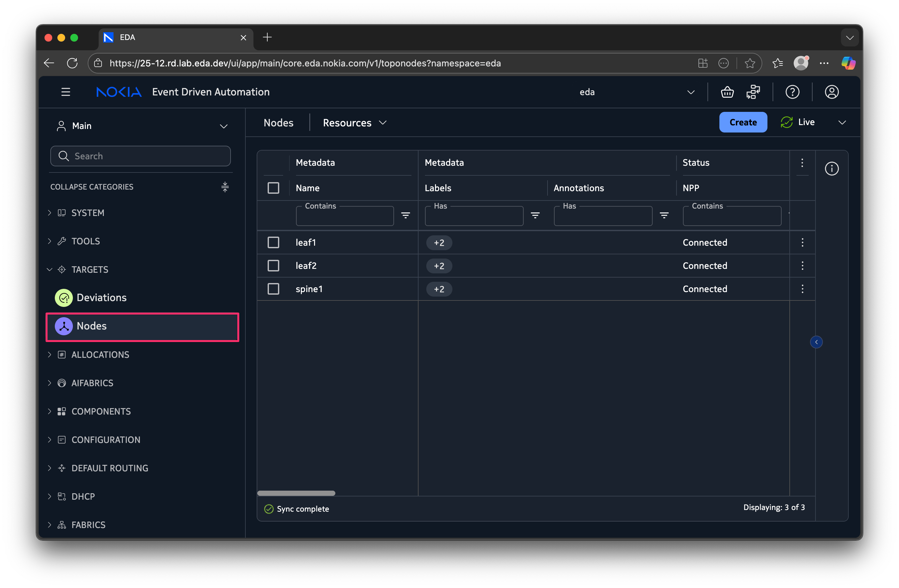
Task: Open Deviations in the sidebar
Action: (101, 298)
